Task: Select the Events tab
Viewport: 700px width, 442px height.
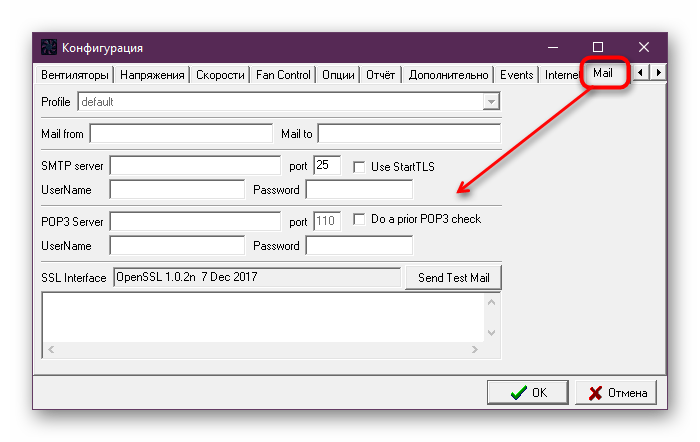Action: tap(516, 75)
